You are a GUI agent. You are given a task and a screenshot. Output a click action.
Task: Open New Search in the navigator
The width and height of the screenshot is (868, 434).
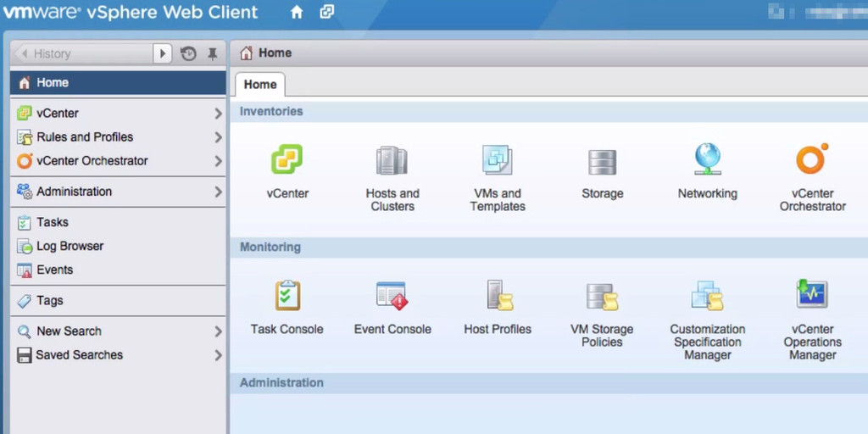coord(118,331)
